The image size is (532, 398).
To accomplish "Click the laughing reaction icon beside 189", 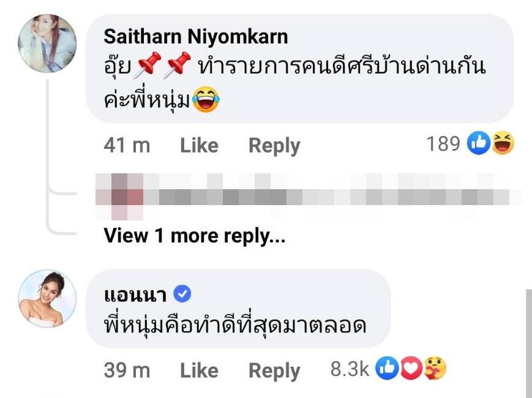I will (503, 144).
